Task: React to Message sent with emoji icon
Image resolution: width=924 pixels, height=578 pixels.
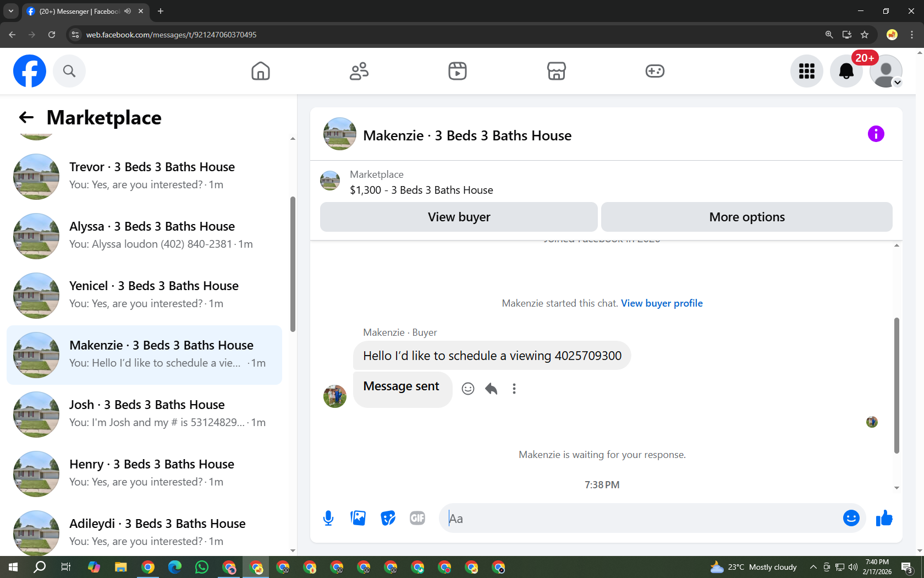Action: pyautogui.click(x=468, y=389)
